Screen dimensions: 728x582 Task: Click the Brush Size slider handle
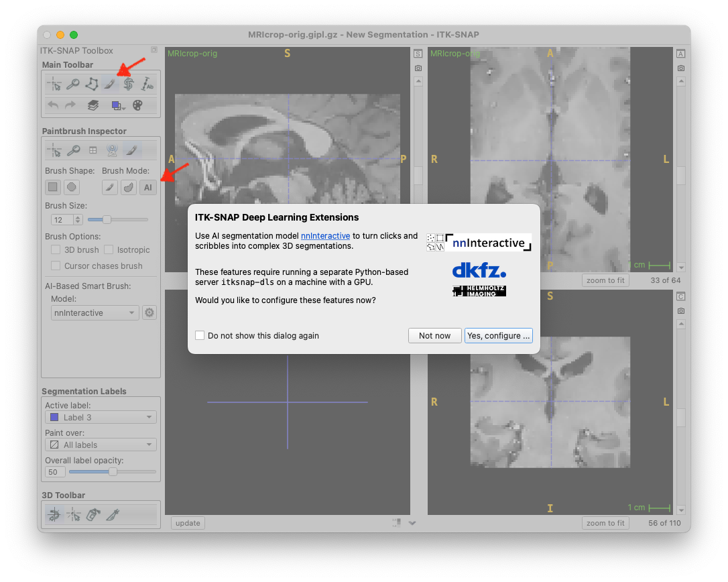tap(107, 219)
